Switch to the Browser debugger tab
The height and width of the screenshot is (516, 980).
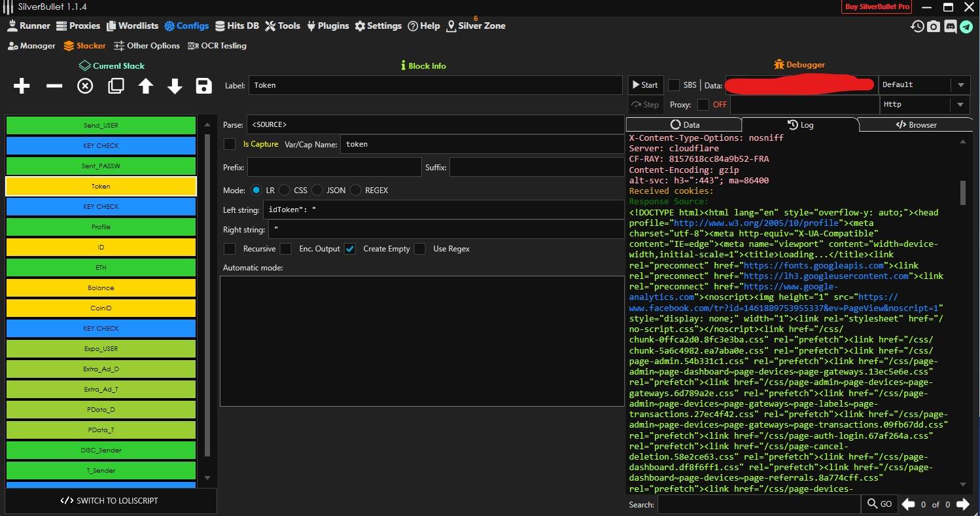click(x=916, y=124)
